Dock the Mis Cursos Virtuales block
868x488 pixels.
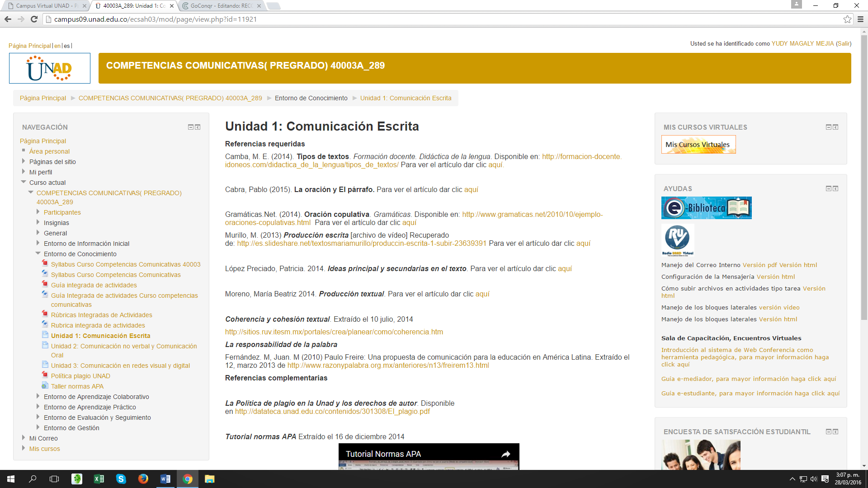[x=835, y=127]
